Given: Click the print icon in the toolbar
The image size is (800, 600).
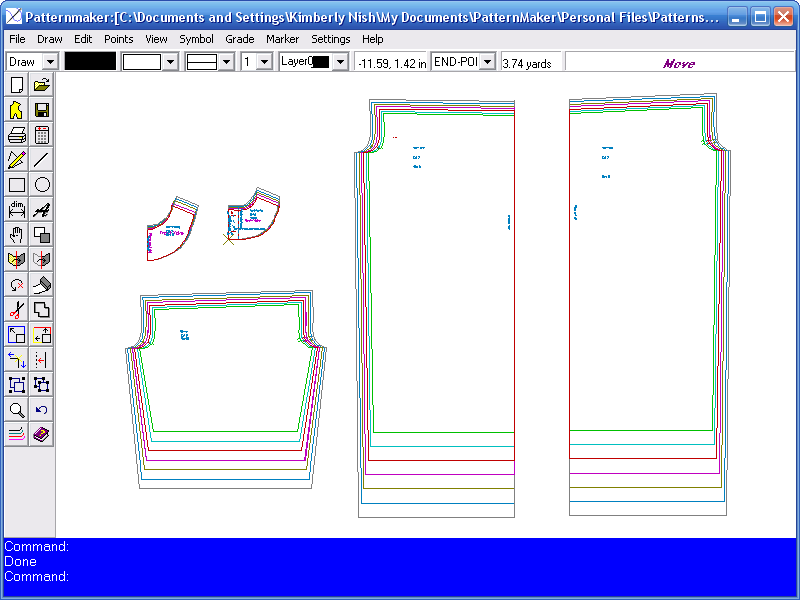Looking at the screenshot, I should tap(16, 134).
